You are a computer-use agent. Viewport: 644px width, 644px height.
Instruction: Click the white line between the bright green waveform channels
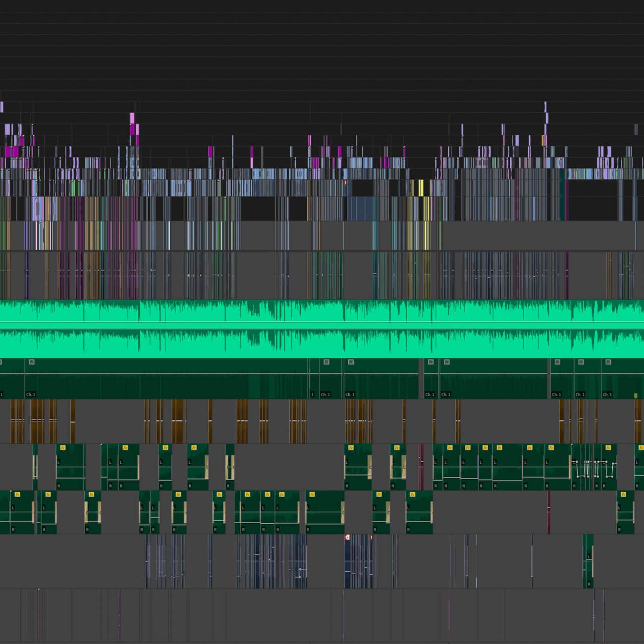pos(322,322)
